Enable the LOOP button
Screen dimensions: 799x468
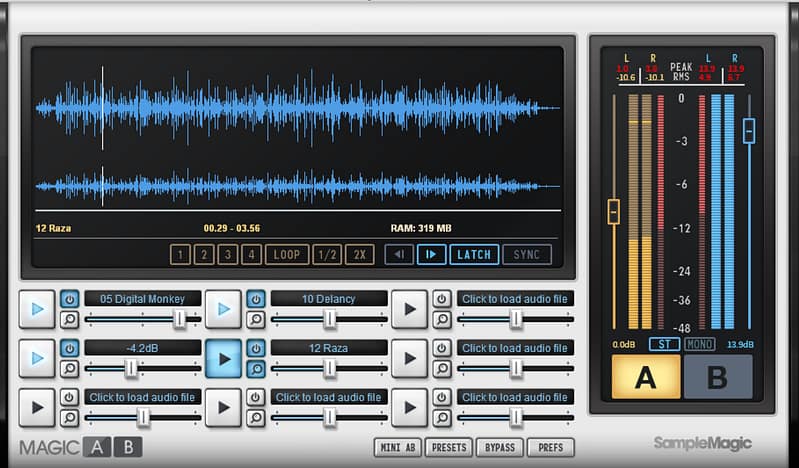287,254
